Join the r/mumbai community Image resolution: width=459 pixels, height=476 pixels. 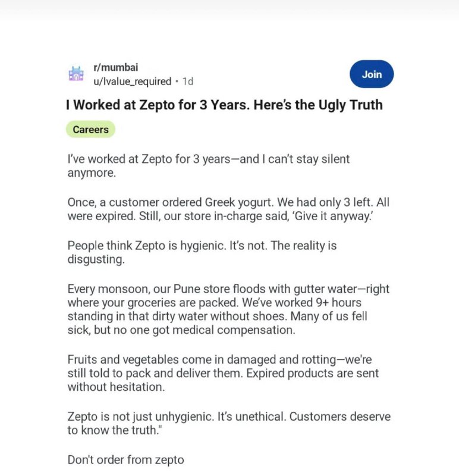pyautogui.click(x=372, y=74)
